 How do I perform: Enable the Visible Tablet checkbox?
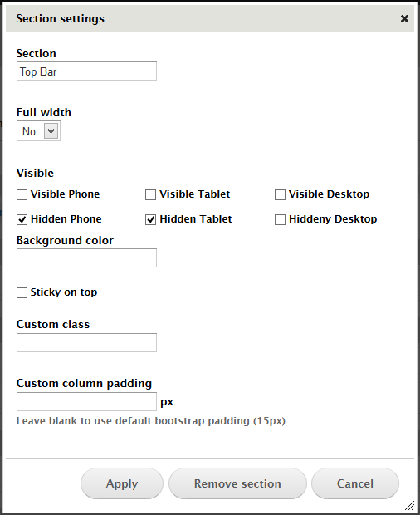pos(150,194)
